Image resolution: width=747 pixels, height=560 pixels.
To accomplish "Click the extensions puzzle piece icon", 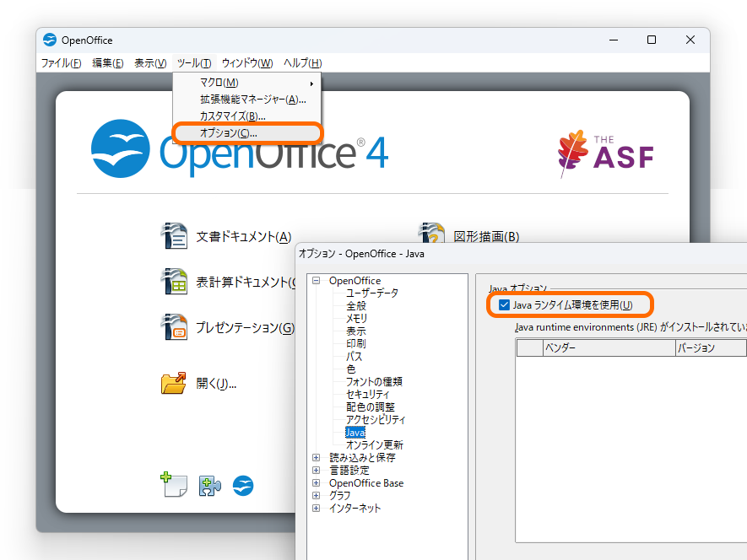I will [x=209, y=486].
